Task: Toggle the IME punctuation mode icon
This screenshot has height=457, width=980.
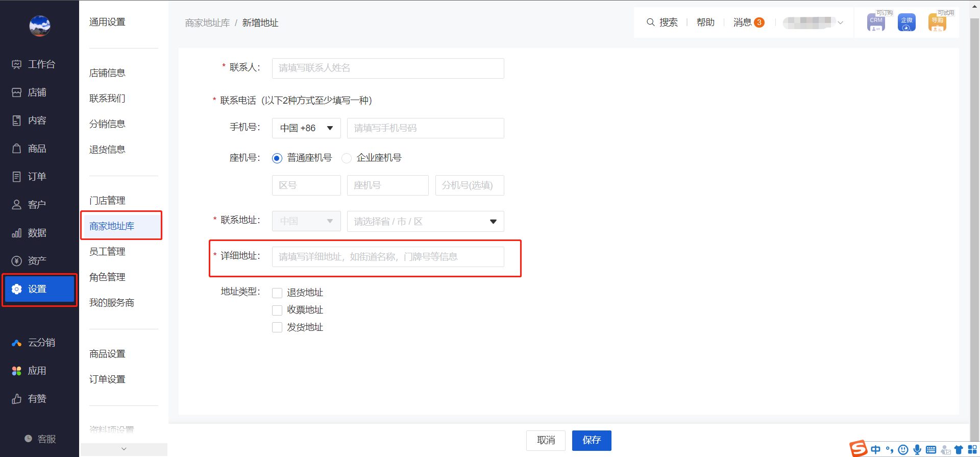Action: point(890,450)
